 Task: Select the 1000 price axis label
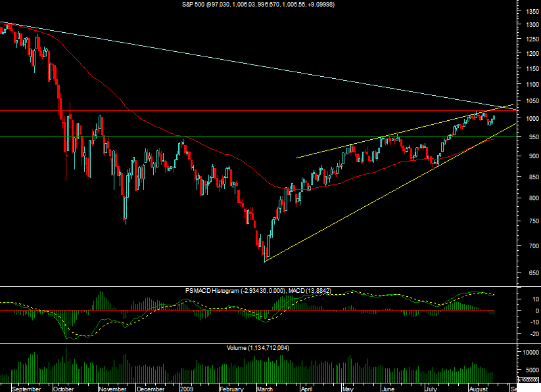click(532, 119)
